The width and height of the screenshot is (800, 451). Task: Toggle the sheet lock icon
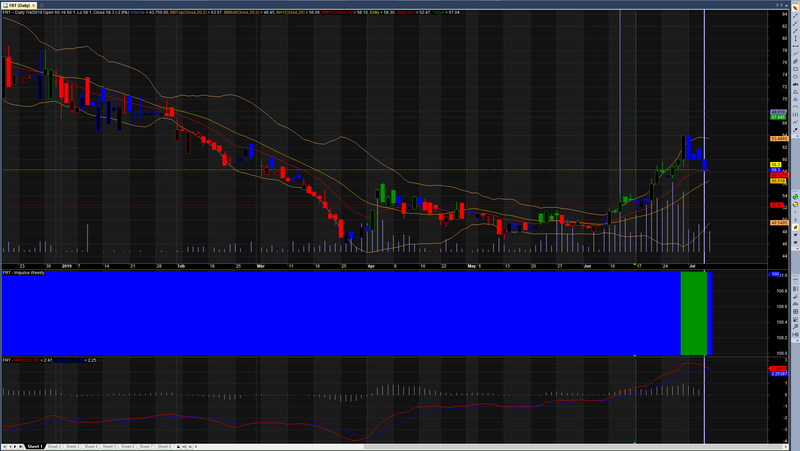coord(179,446)
